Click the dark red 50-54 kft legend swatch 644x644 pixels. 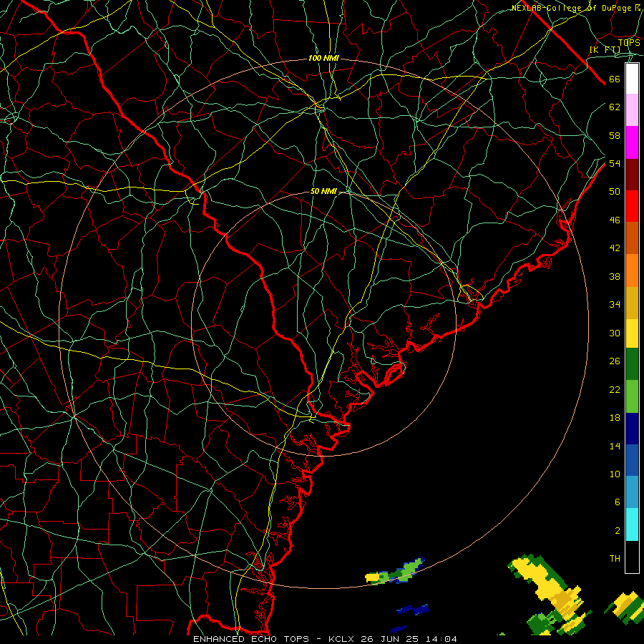coord(632,175)
